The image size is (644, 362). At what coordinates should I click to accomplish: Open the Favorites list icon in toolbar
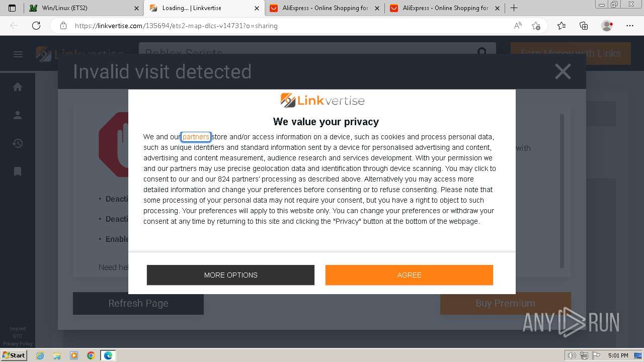point(561,26)
